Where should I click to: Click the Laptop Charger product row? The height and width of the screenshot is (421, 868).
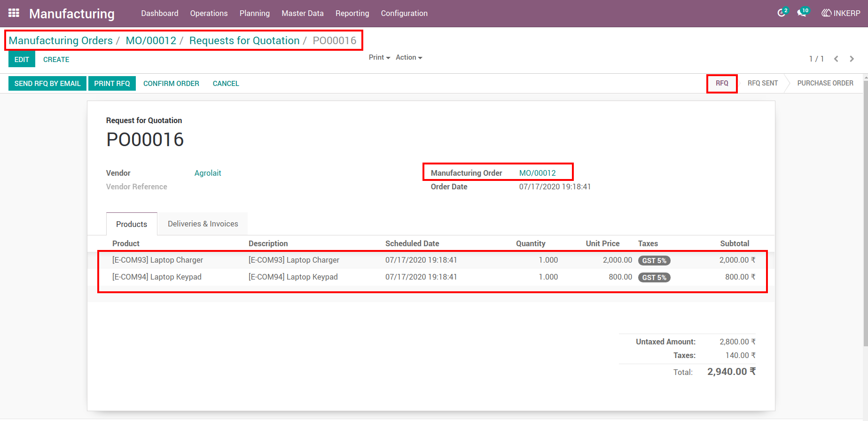(x=432, y=260)
